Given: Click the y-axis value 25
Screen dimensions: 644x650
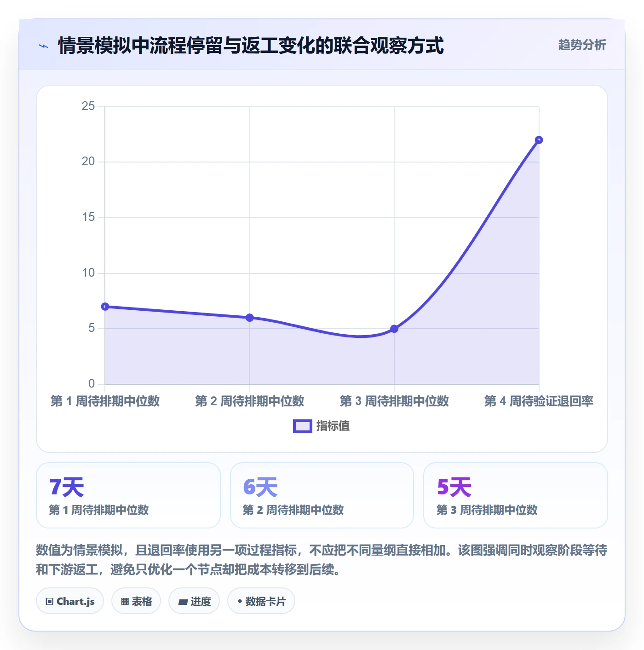Looking at the screenshot, I should tap(88, 106).
